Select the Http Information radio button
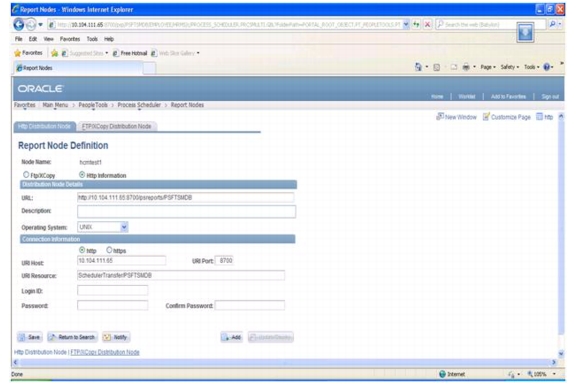Viewport: 576px width, 384px height. point(82,175)
